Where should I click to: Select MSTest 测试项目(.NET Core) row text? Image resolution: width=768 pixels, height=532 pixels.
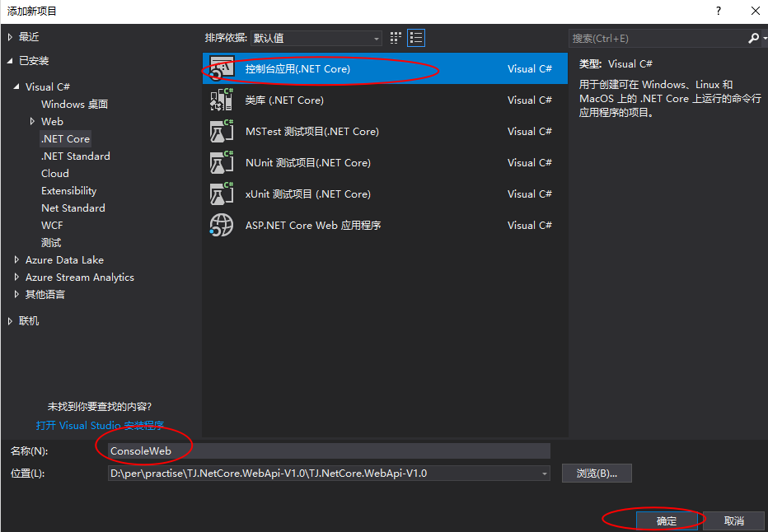coord(312,132)
